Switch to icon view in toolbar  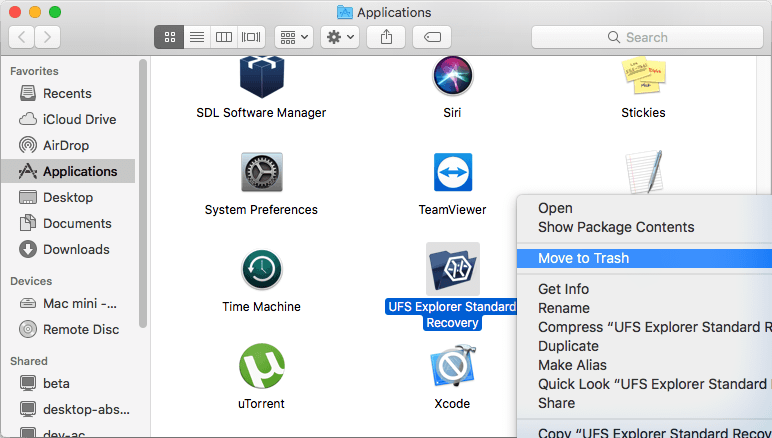[169, 37]
